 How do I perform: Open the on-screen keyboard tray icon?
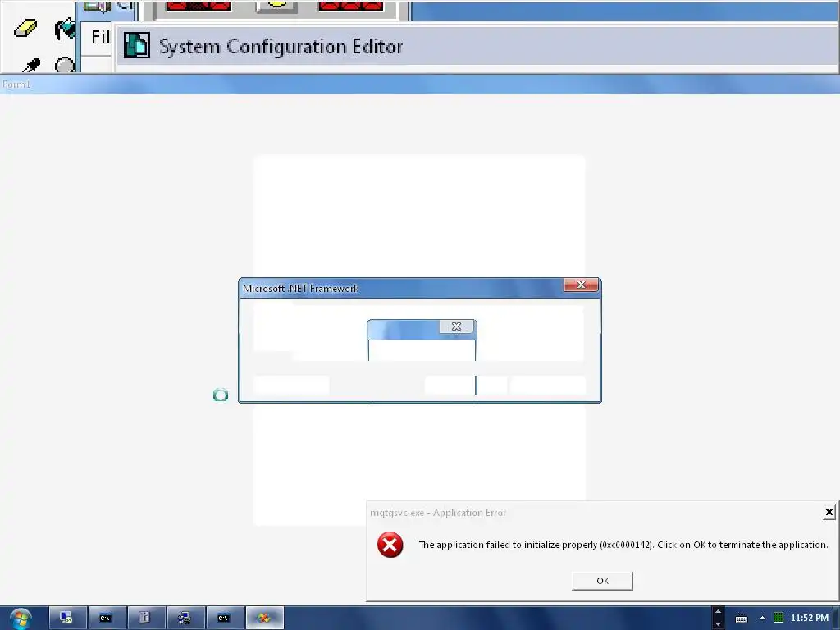(x=742, y=619)
